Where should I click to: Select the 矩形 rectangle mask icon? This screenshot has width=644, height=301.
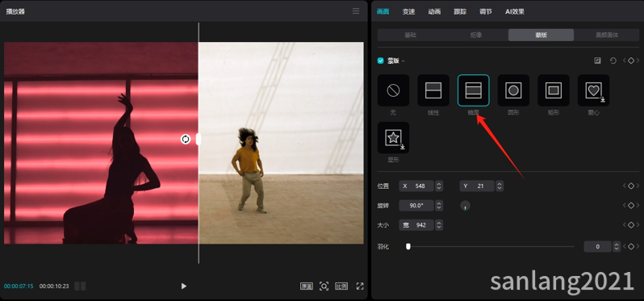coord(554,90)
